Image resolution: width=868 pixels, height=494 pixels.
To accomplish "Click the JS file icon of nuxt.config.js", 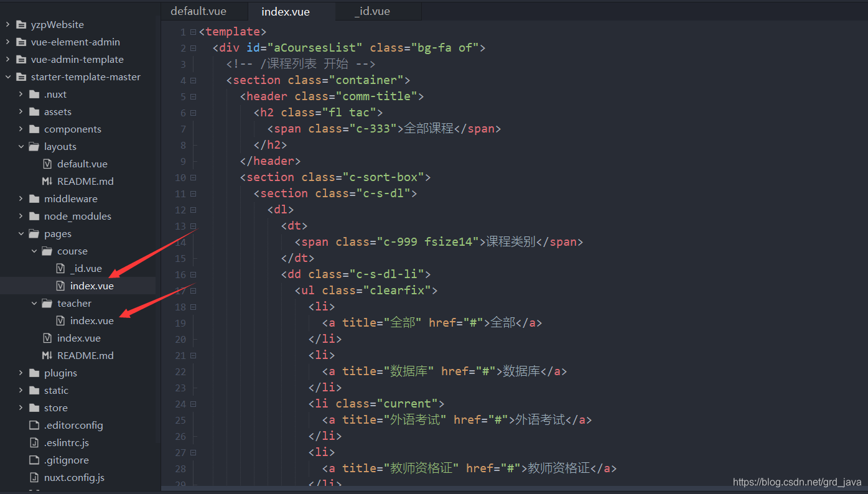I will (34, 478).
